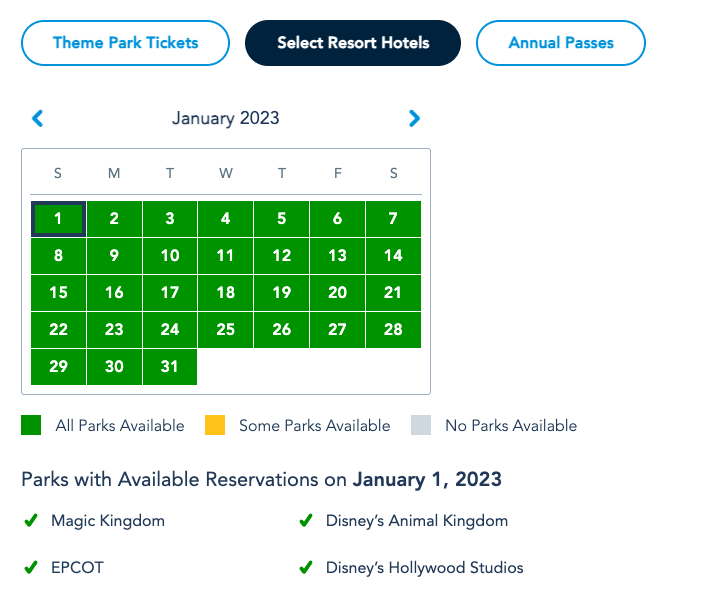Select the Select Resort Hotels tab
The image size is (707, 602).
tap(353, 43)
